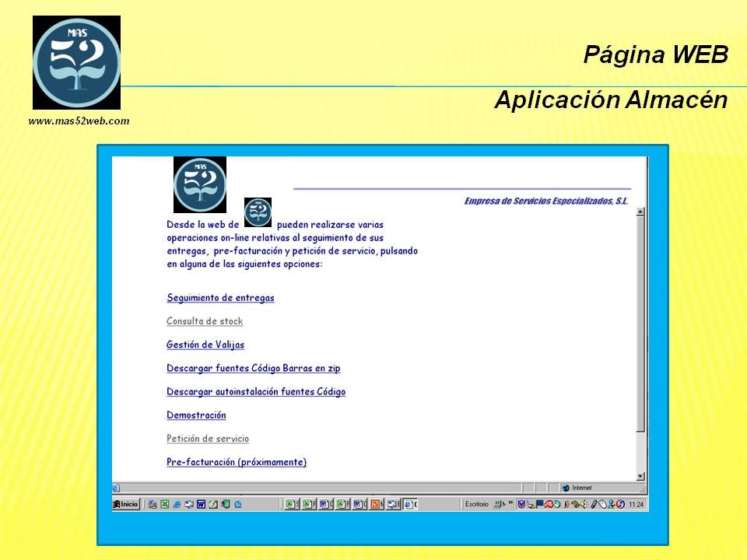Click 'Descargar autoinstalación fuentes Código' link
The height and width of the screenshot is (560, 747).
[x=256, y=392]
